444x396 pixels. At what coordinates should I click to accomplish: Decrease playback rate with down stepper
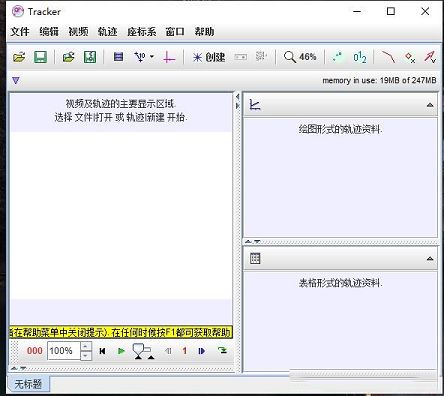[86, 355]
